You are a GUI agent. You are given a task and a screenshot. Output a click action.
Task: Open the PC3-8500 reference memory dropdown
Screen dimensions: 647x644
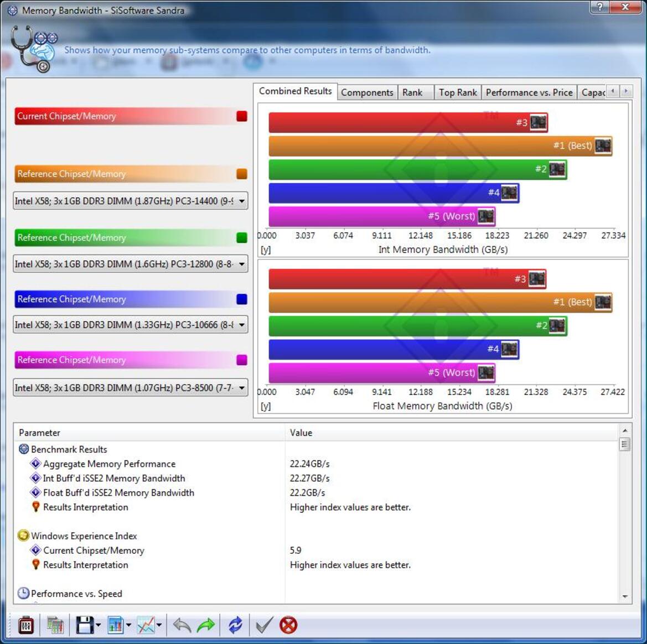[131, 388]
